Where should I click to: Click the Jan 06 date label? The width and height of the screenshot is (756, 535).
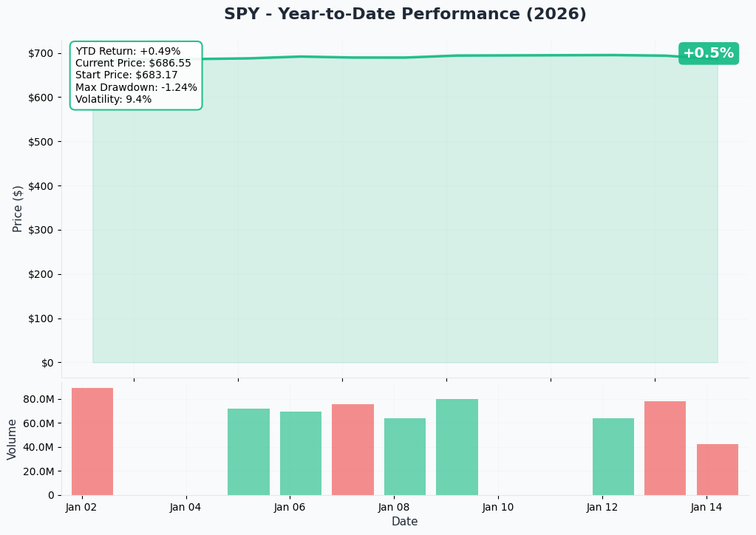[x=289, y=507]
